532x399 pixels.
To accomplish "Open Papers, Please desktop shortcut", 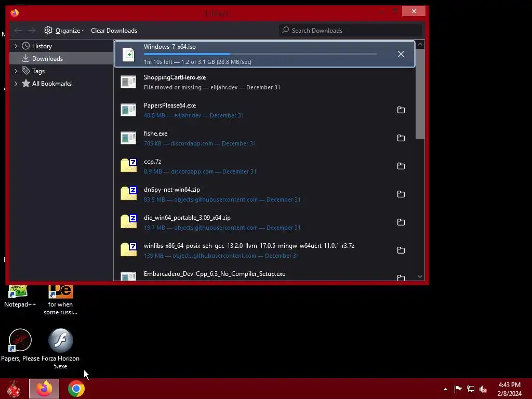I will point(20,345).
